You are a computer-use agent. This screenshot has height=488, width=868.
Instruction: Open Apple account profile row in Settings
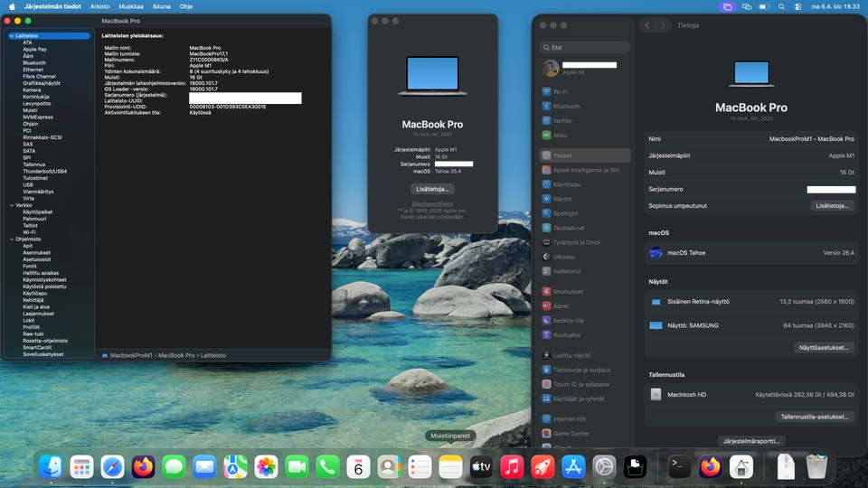point(585,68)
